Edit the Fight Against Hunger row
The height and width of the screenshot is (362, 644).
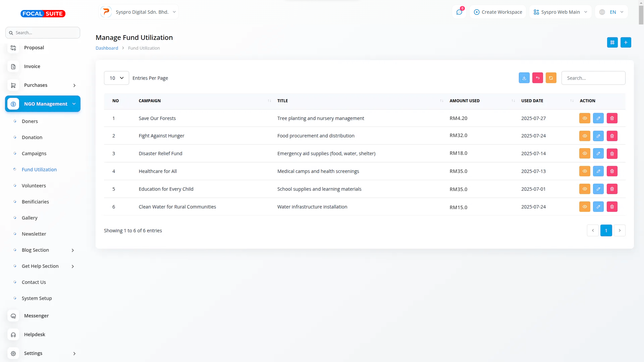(598, 136)
